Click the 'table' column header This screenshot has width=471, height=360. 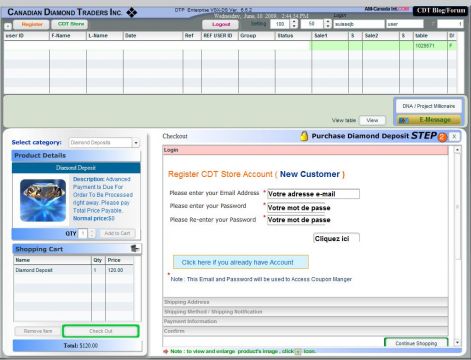430,36
